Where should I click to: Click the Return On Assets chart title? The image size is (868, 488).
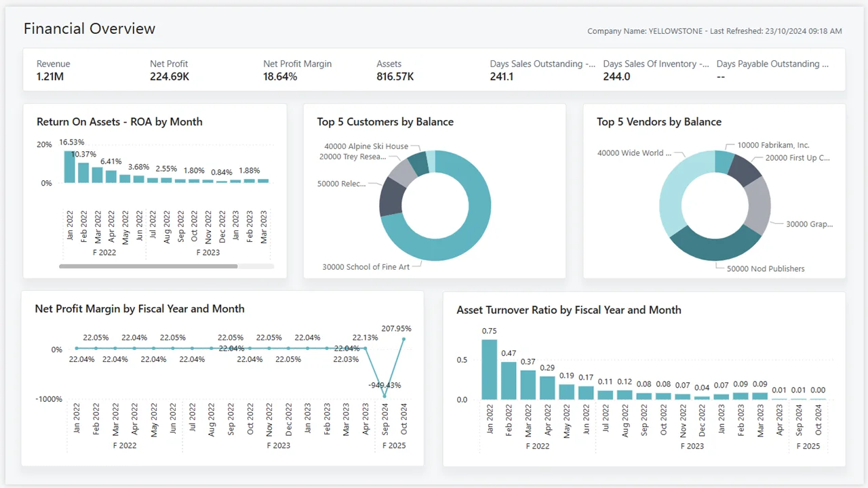[119, 122]
